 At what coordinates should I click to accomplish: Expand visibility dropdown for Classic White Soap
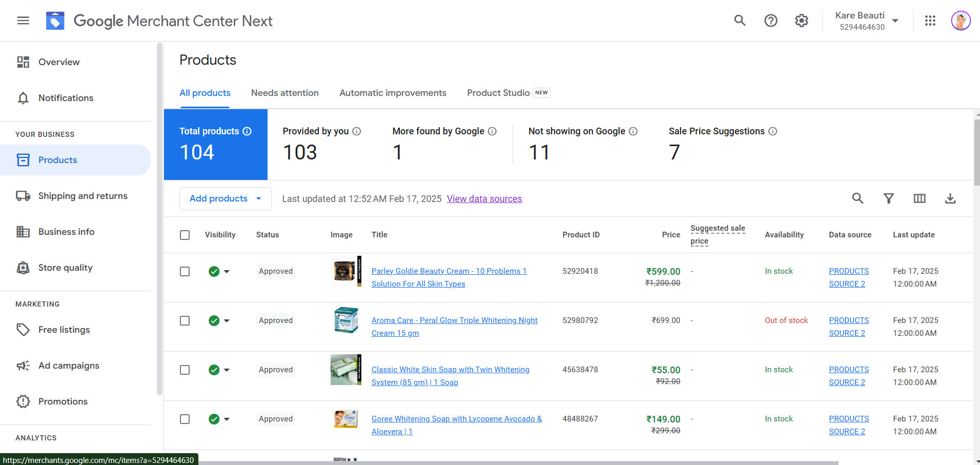(x=227, y=370)
